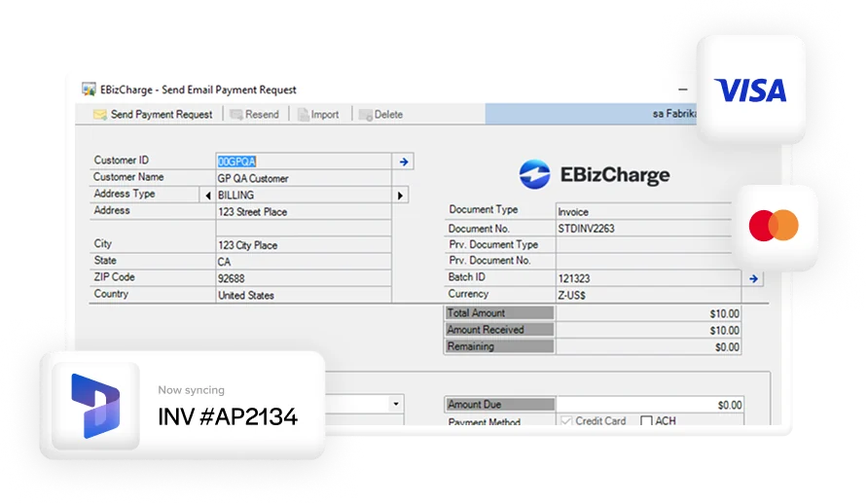
Task: Click the Remaining value field
Action: coord(649,346)
